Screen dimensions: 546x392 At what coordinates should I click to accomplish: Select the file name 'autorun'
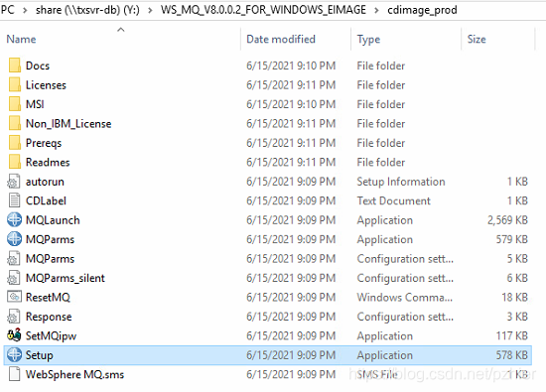45,182
